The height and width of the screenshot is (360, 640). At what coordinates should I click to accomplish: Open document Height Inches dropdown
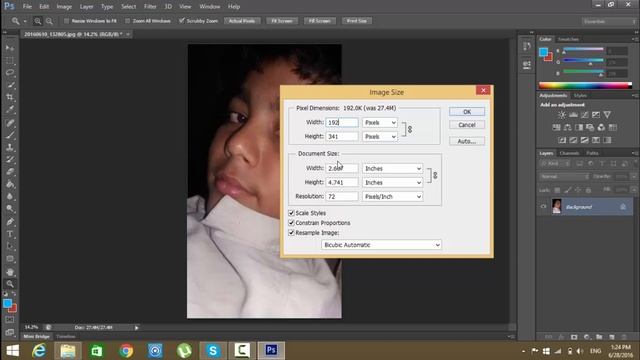coord(392,182)
